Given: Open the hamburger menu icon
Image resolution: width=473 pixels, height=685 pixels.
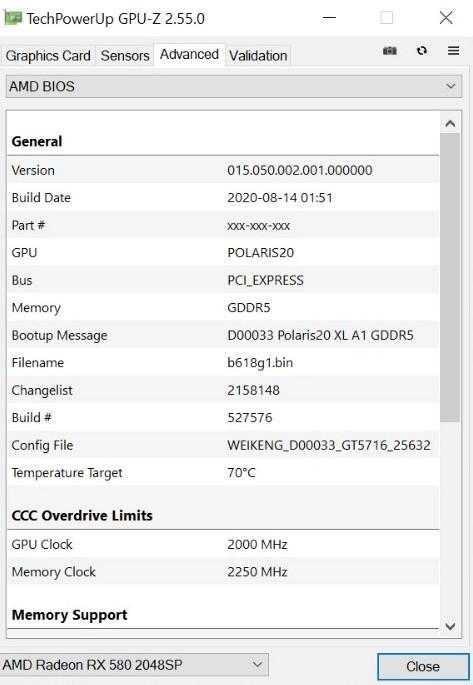Looking at the screenshot, I should tap(453, 51).
